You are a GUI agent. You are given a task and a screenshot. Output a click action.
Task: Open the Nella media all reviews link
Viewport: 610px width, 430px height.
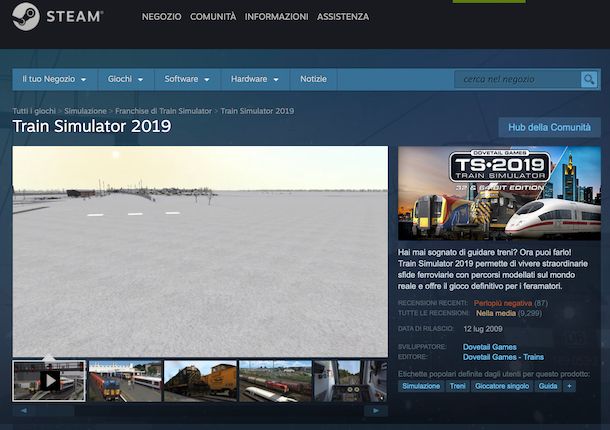[496, 313]
